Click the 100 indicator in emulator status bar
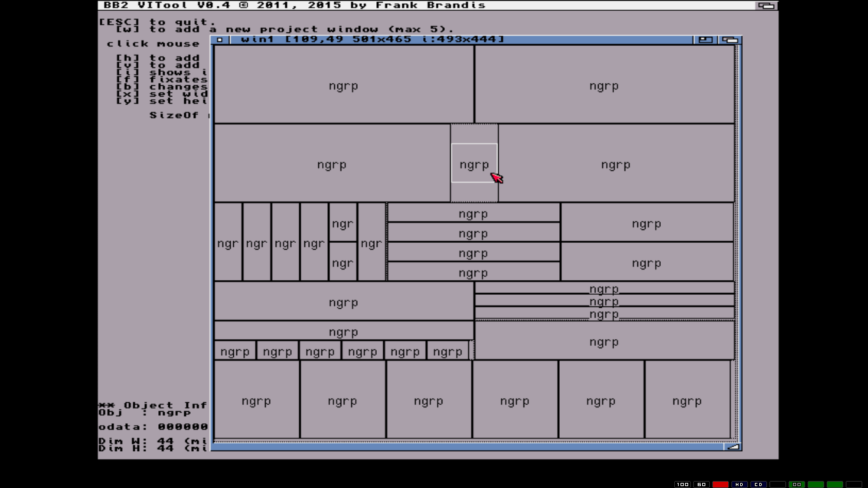Viewport: 868px width, 488px height. click(x=682, y=484)
